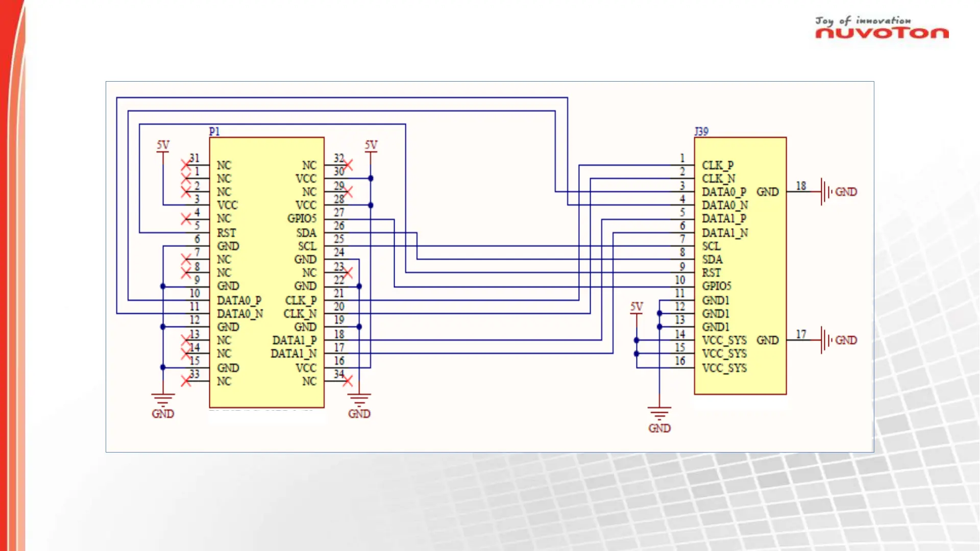This screenshot has height=551, width=980.
Task: Click the SCL pin label on P1
Action: (307, 246)
